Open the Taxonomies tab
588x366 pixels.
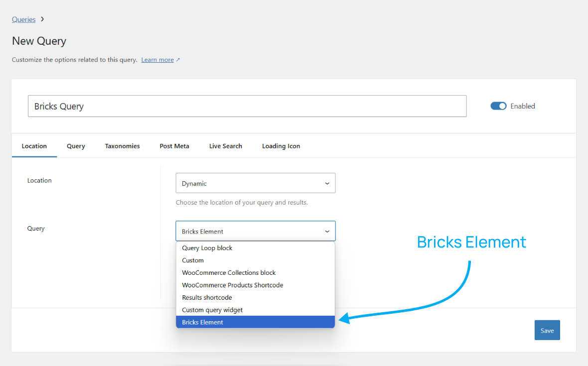(122, 146)
